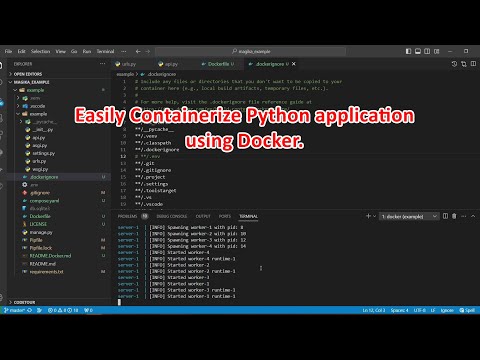Screen dimensions: 480x360
Task: Select .dockerignore in the file tree
Action: pos(44,177)
